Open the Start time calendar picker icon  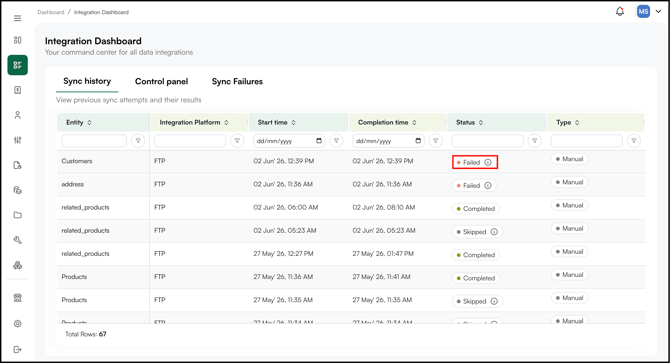319,141
